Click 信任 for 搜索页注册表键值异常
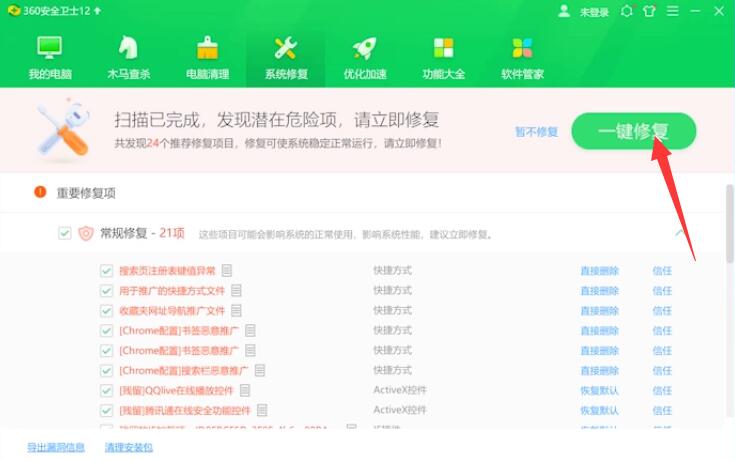Screen dimensions: 735x461 pyautogui.click(x=662, y=271)
